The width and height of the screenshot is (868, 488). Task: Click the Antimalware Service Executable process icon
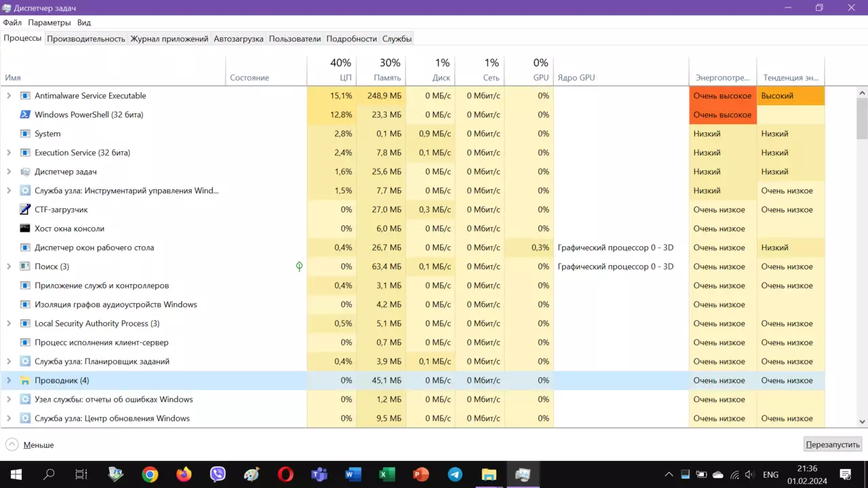coord(25,96)
